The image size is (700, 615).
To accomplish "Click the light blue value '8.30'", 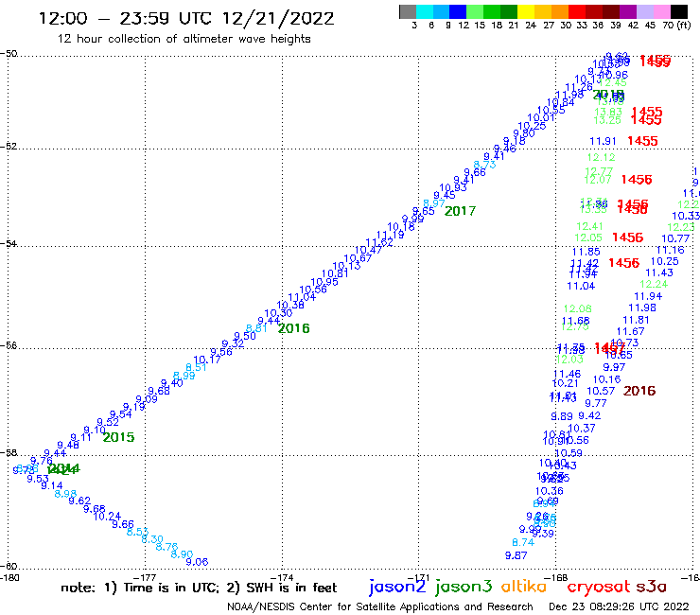I will tap(152, 539).
